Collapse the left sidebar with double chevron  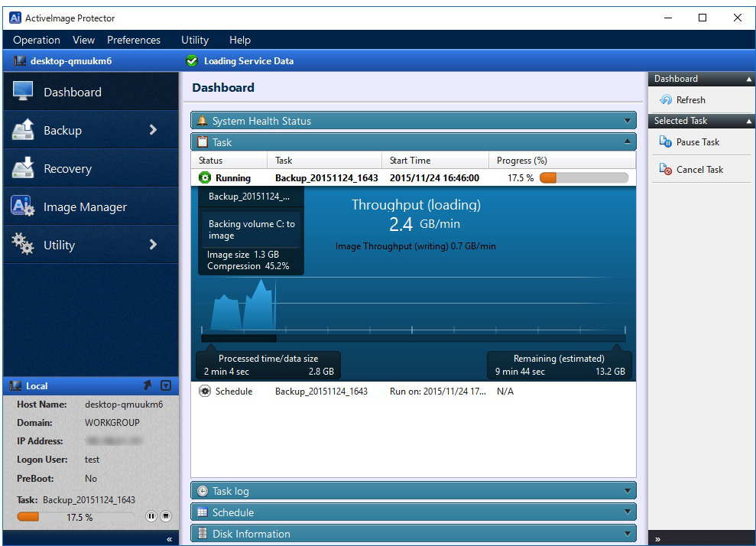169,539
